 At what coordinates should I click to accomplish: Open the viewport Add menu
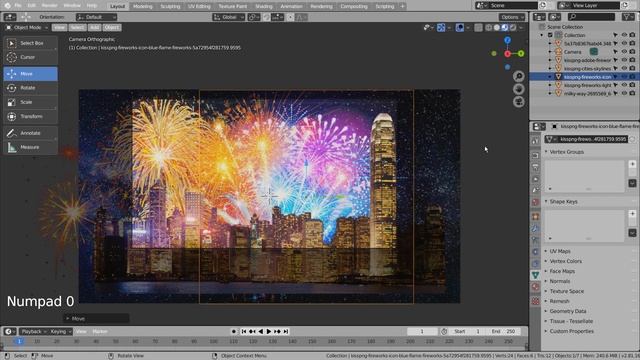tap(95, 28)
